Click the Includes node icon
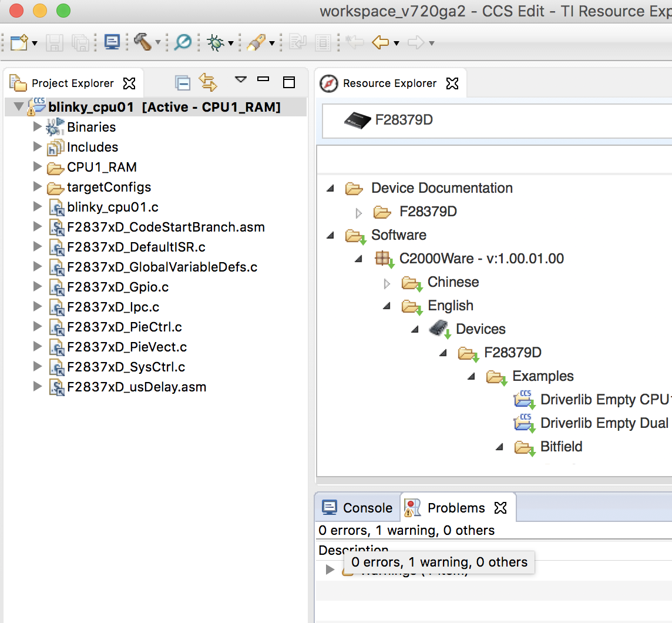The width and height of the screenshot is (672, 623). click(56, 147)
